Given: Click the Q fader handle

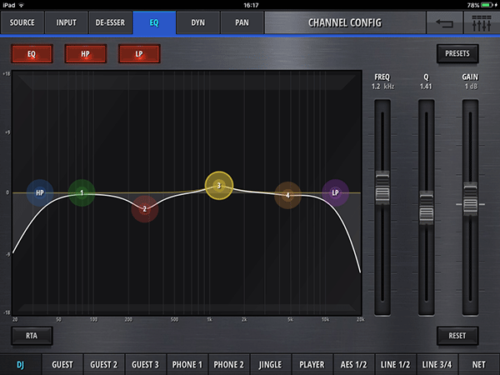Looking at the screenshot, I should [x=426, y=208].
